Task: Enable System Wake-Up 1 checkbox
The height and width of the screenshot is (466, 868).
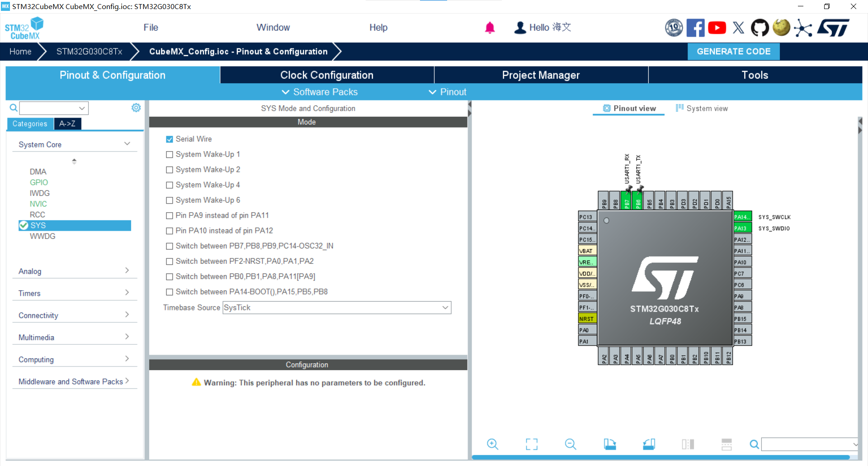Action: (170, 155)
